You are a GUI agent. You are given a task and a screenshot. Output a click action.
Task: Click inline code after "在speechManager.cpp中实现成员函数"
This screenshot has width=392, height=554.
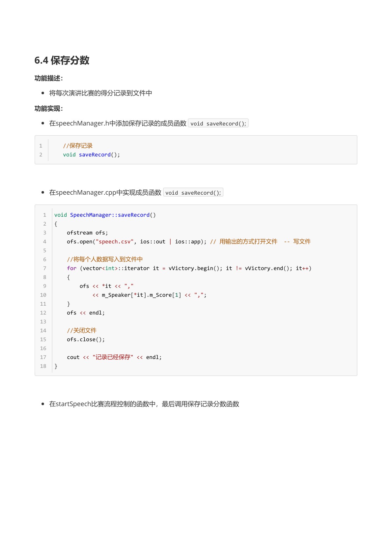pyautogui.click(x=193, y=193)
